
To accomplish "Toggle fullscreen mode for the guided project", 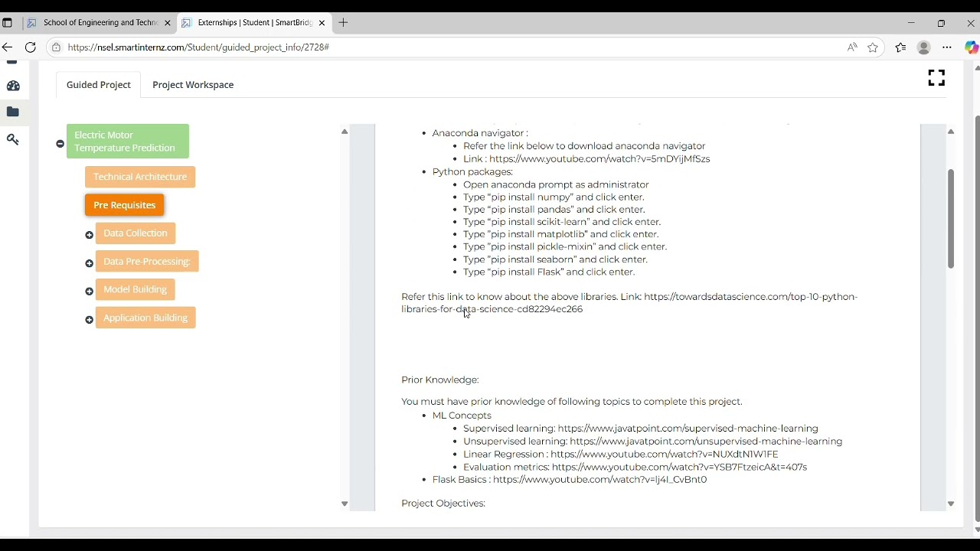I will 936,78.
